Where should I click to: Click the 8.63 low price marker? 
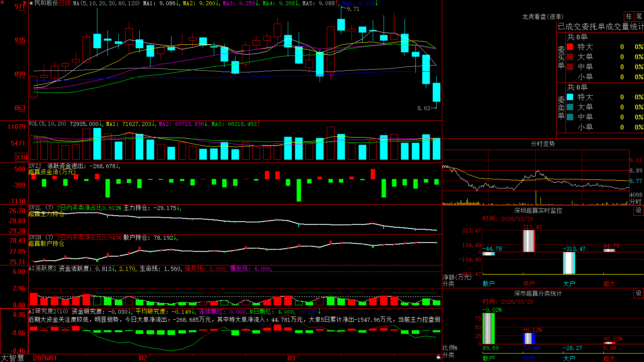pos(424,108)
